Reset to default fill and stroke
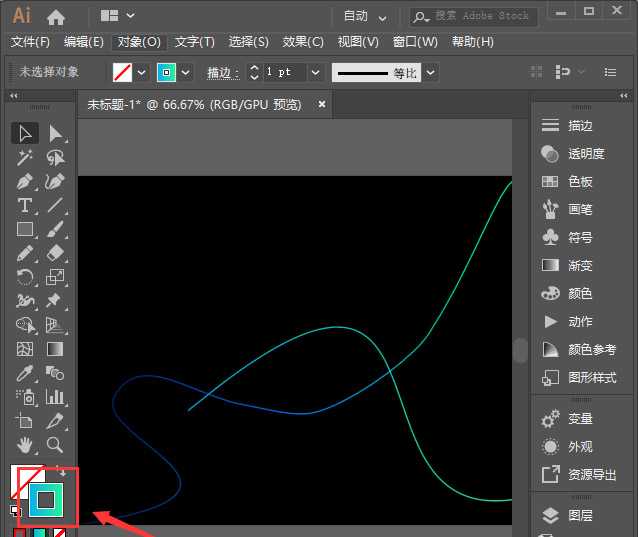Viewport: 638px width, 537px height. pos(16,510)
